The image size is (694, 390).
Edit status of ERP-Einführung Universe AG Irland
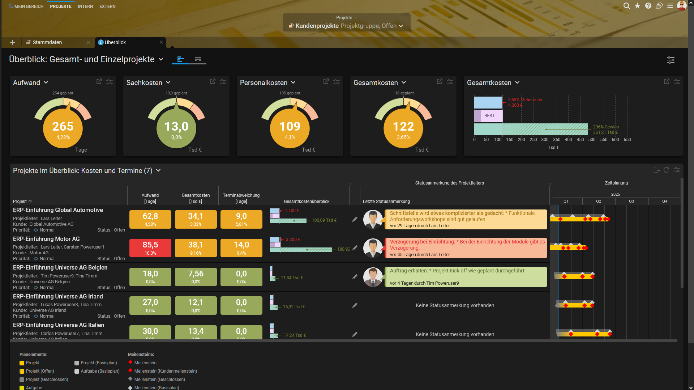(355, 305)
